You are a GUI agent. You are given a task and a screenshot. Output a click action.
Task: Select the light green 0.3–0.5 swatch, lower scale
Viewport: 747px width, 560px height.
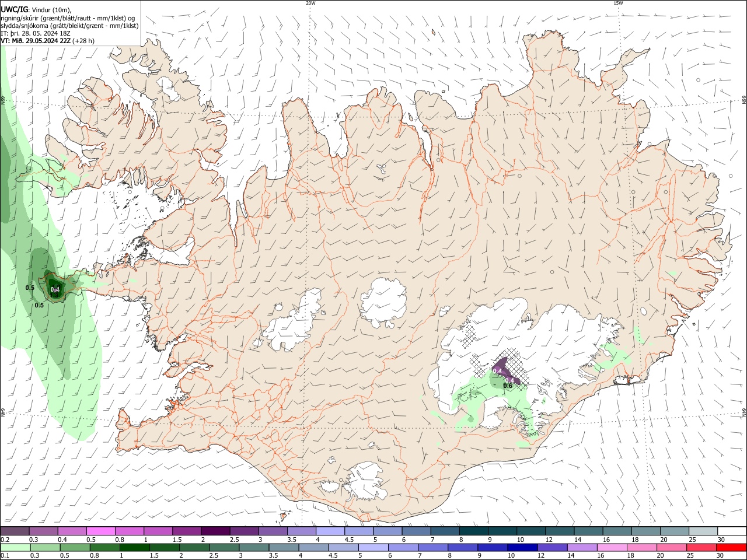(x=45, y=547)
